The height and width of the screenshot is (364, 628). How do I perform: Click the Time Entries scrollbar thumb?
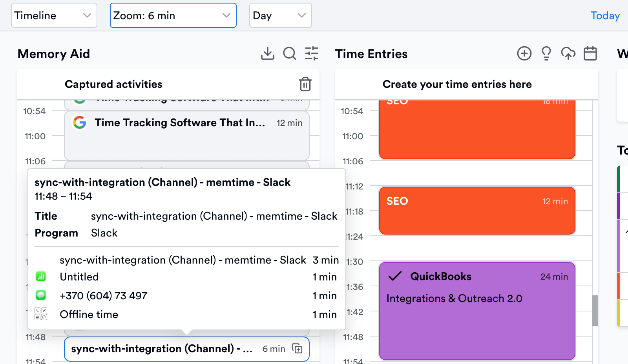point(595,311)
